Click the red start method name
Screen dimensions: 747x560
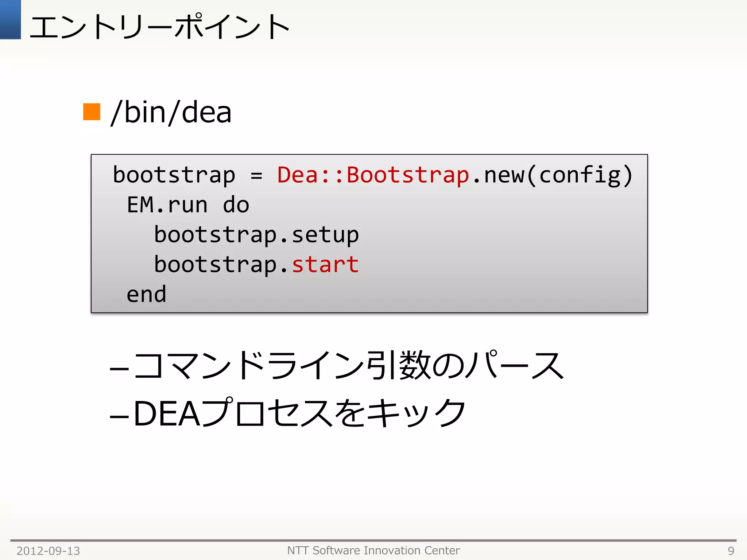(325, 264)
